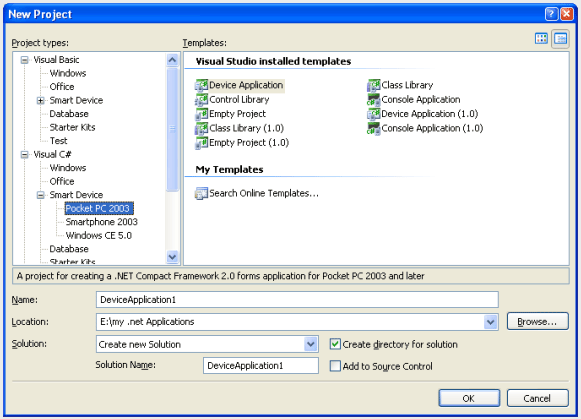Open the Search Online Templates icon

coord(201,193)
